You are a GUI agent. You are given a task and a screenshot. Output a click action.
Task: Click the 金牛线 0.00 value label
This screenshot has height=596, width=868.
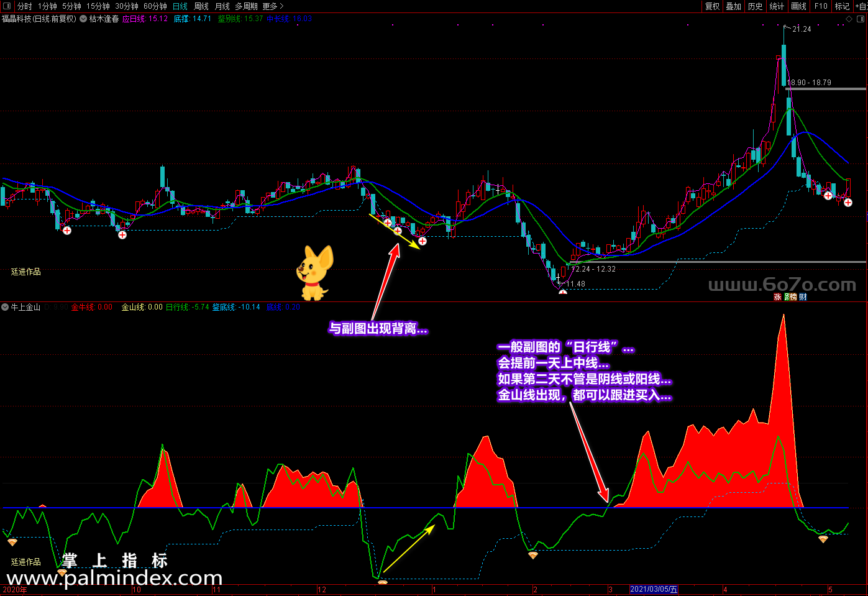[x=92, y=307]
